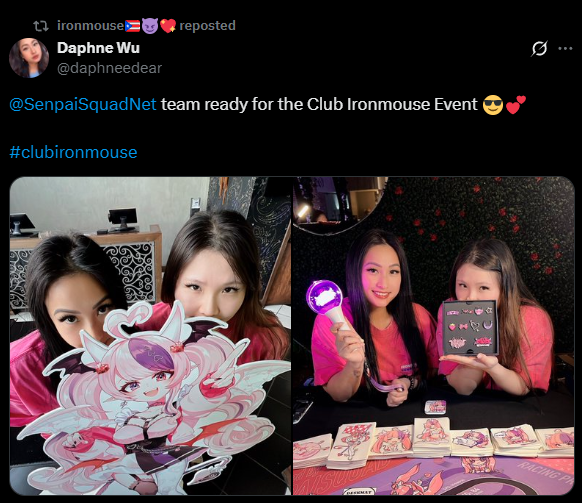Screen dimensions: 582x503
Task: Open the @SenpaiSquadNet mention
Action: [x=83, y=104]
